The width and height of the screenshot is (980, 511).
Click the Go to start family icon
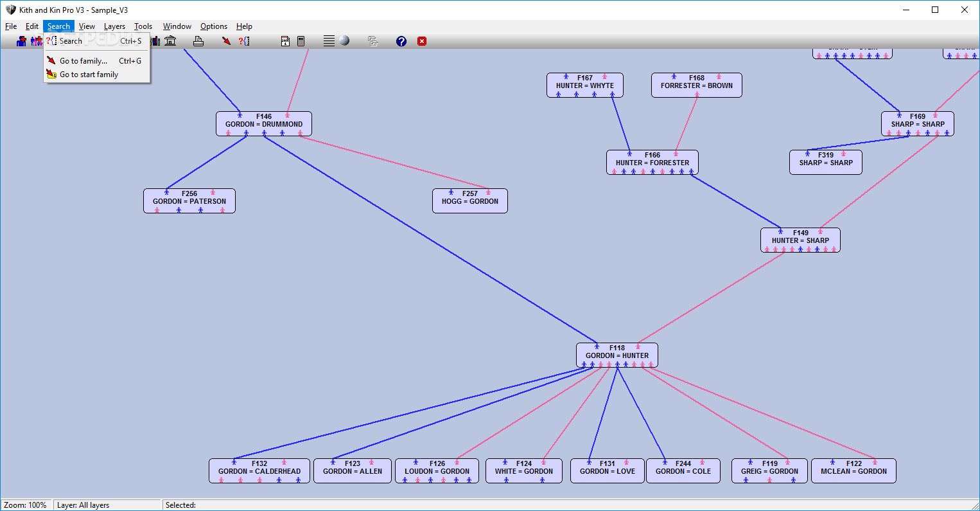point(51,75)
